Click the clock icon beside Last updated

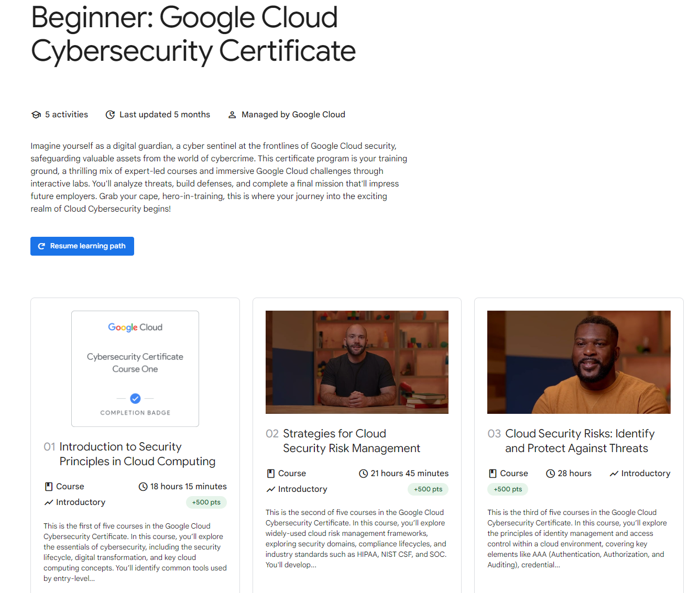click(x=110, y=115)
